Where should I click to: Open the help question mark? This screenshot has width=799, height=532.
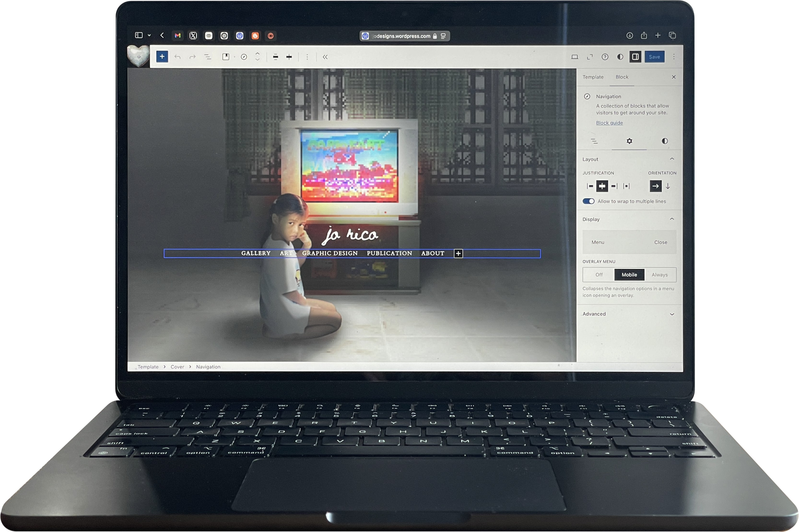(605, 57)
